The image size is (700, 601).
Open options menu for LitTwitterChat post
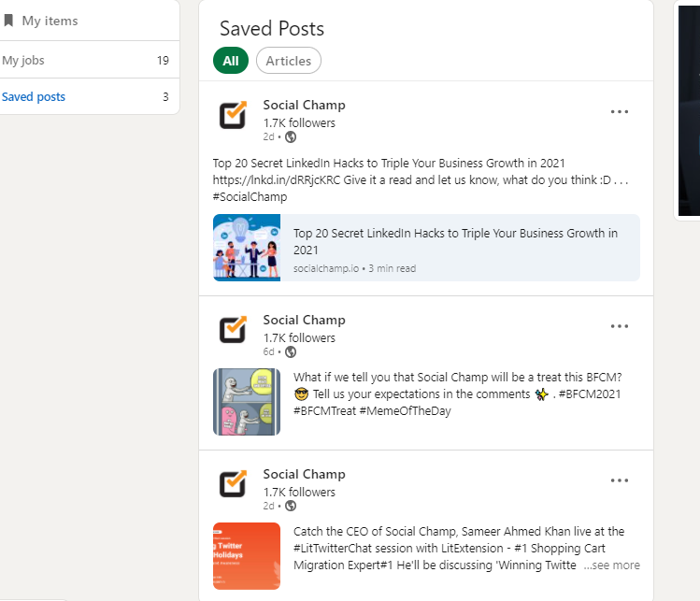pyautogui.click(x=620, y=480)
